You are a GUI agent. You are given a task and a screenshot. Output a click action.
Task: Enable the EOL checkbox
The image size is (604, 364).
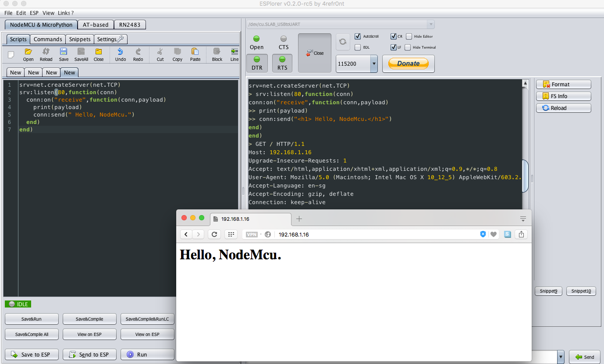[358, 47]
